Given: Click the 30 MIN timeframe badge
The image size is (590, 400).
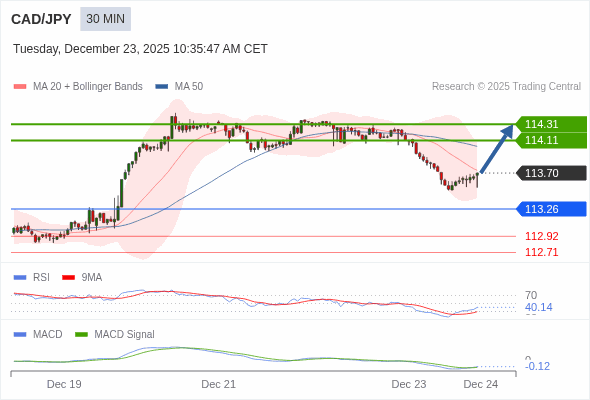Looking at the screenshot, I should 105,19.
